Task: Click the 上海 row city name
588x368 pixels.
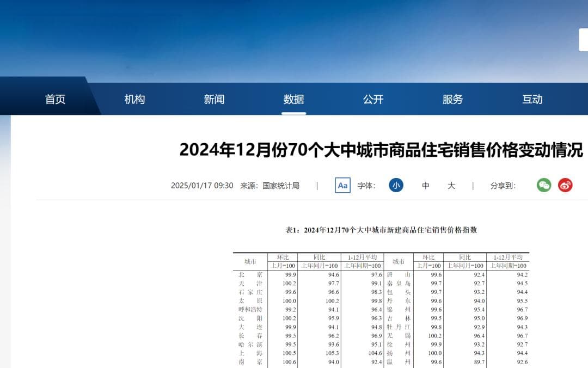Action: tap(250, 353)
